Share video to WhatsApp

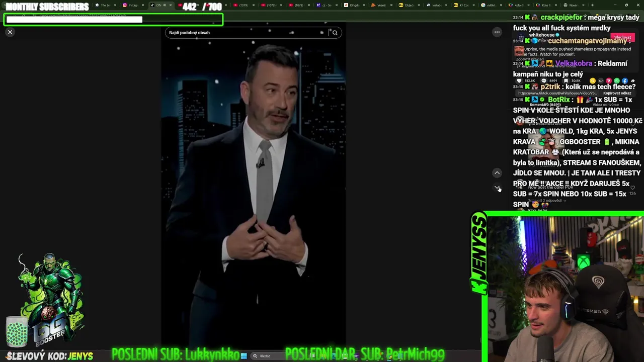click(617, 81)
